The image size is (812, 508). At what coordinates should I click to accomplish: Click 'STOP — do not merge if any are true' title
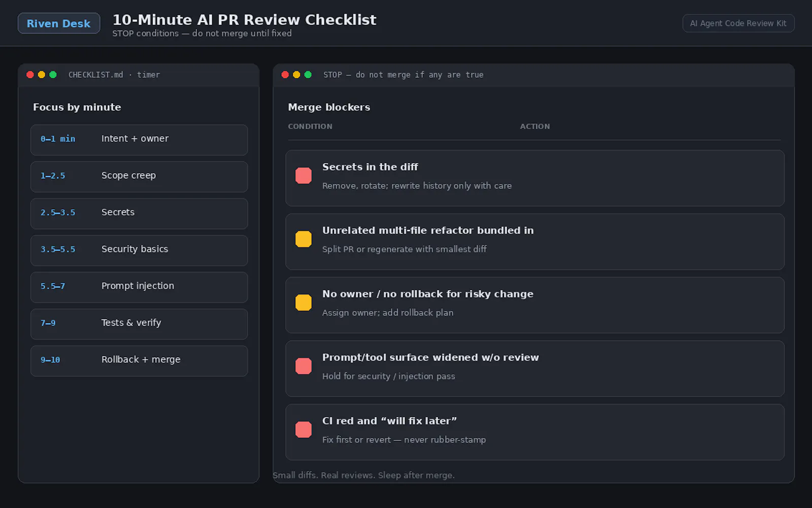(403, 75)
